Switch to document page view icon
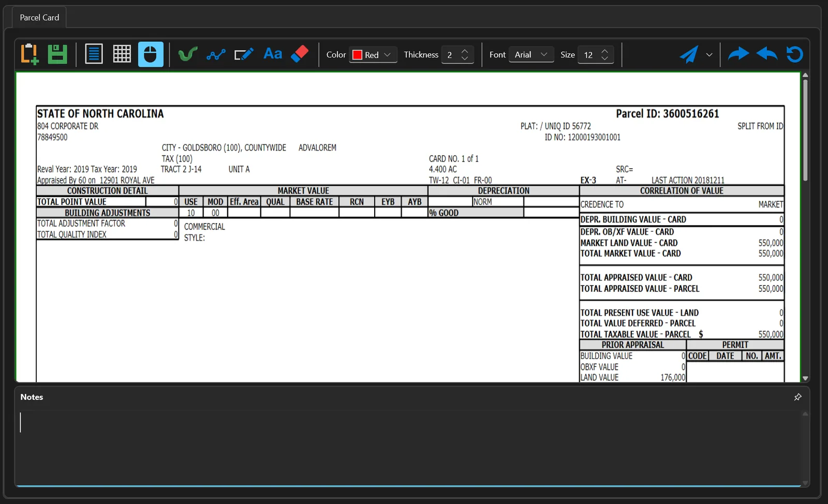The image size is (828, 504). pyautogui.click(x=94, y=54)
